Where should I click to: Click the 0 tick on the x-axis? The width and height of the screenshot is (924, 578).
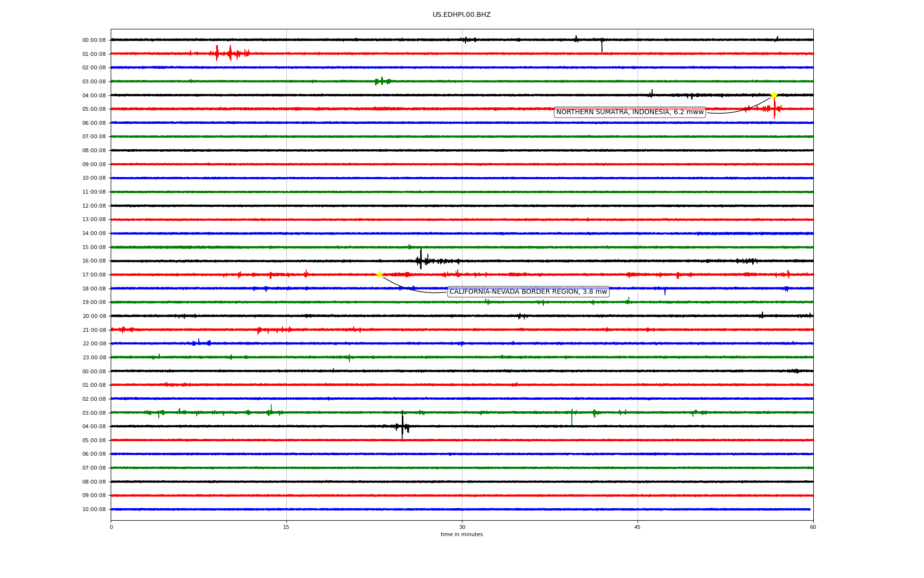coord(111,527)
